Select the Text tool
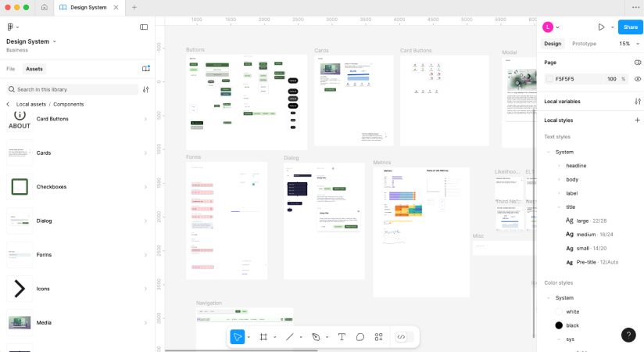The height and width of the screenshot is (352, 644). coord(342,337)
